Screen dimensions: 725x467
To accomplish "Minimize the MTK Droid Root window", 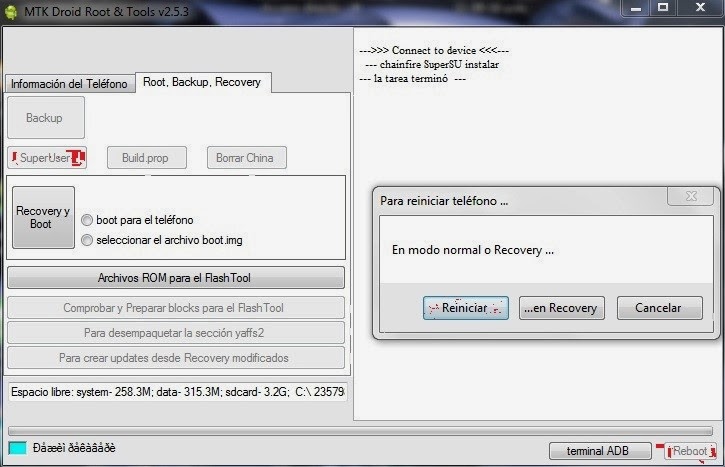I will click(x=636, y=8).
